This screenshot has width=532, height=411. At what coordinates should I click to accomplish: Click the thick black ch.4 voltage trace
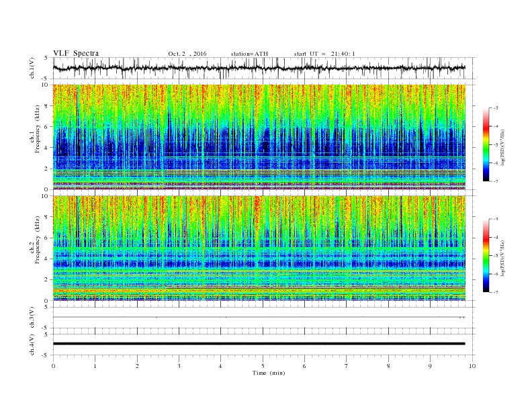pyautogui.click(x=259, y=344)
